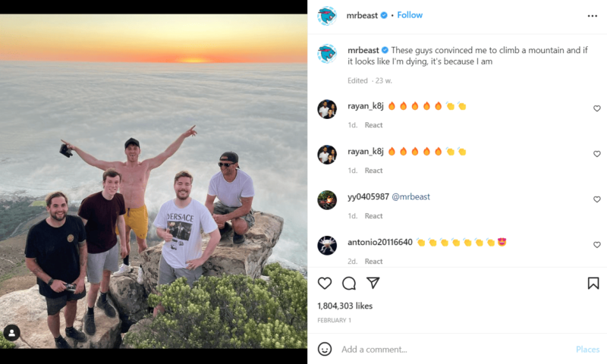Like first rayan_k8j comment
Screen dimensions: 607x364
[597, 108]
